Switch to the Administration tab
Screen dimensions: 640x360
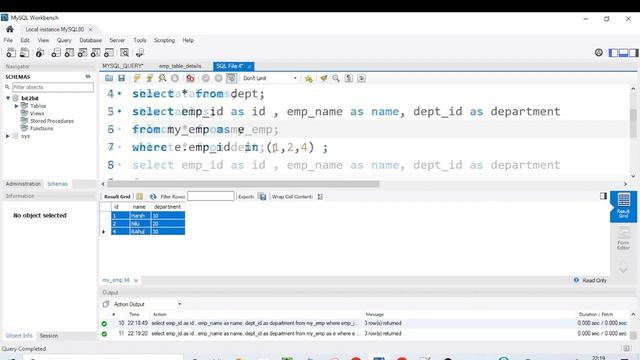click(23, 184)
